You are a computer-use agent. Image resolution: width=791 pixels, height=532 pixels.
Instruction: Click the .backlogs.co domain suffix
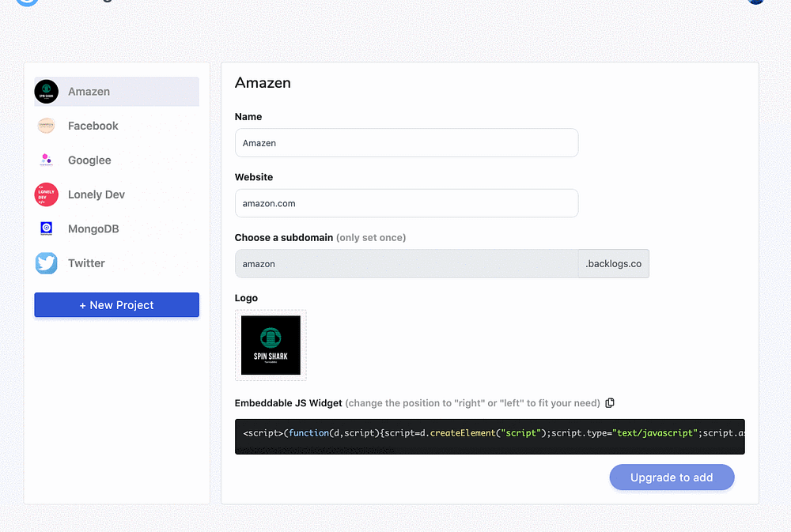click(614, 264)
